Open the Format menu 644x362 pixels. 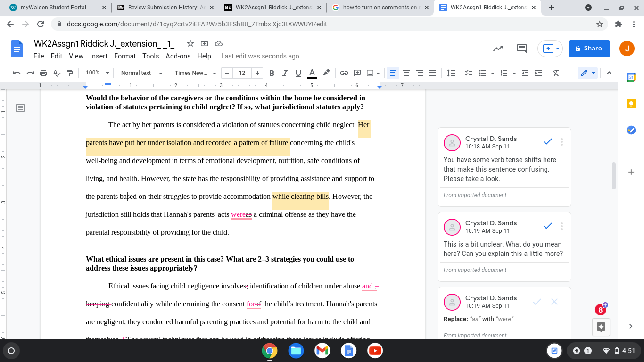[x=125, y=56]
